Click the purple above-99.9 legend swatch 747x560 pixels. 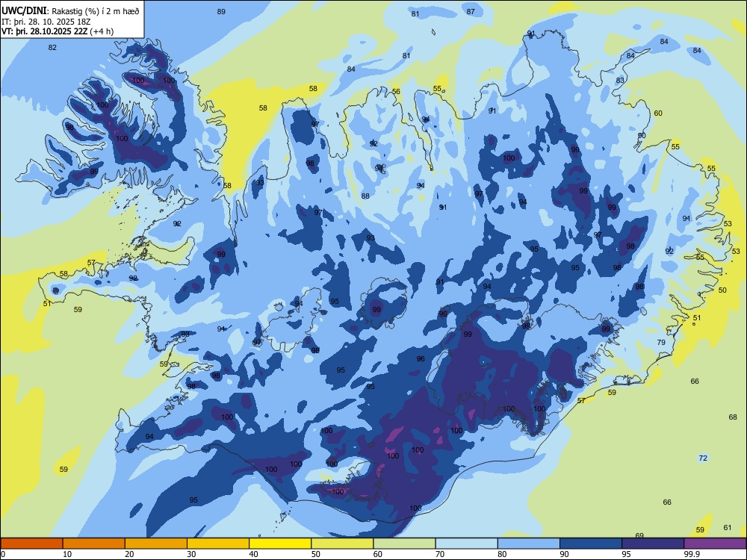pos(715,544)
